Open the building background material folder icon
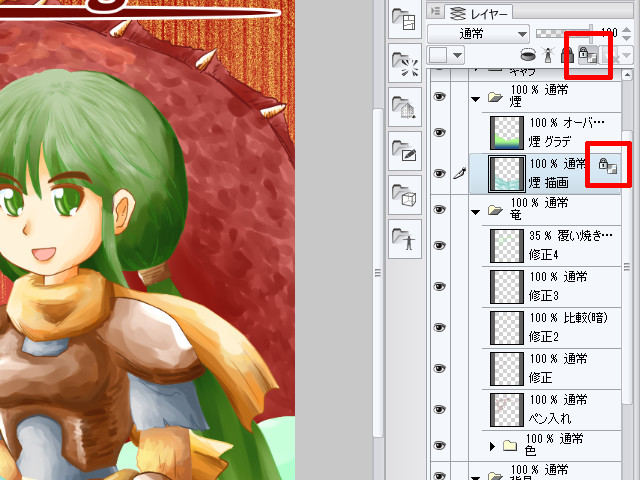 tap(404, 107)
